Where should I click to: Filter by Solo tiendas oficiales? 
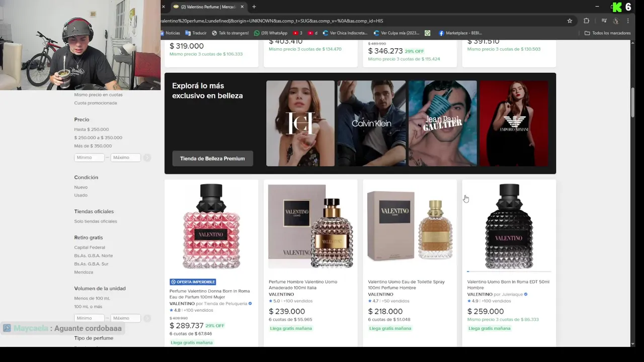tap(96, 221)
